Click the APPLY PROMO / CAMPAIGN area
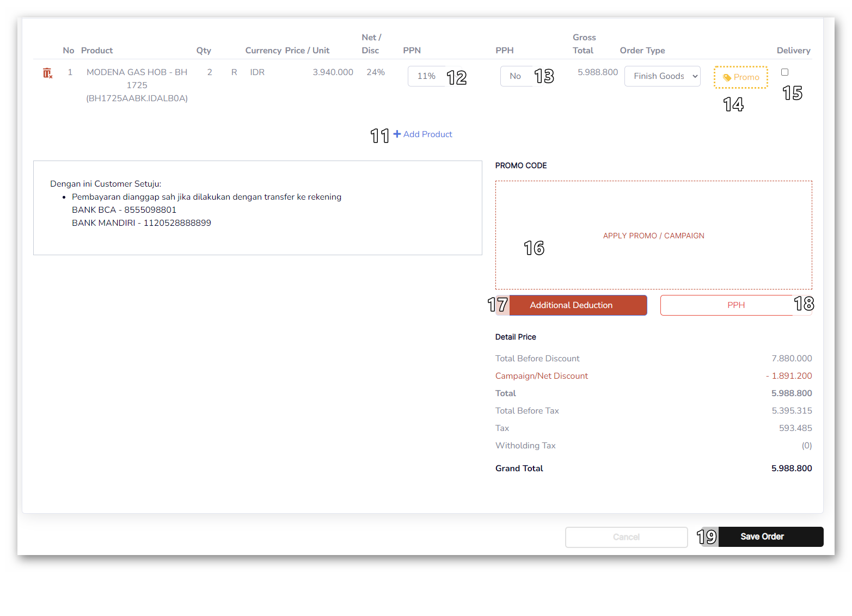 point(653,235)
